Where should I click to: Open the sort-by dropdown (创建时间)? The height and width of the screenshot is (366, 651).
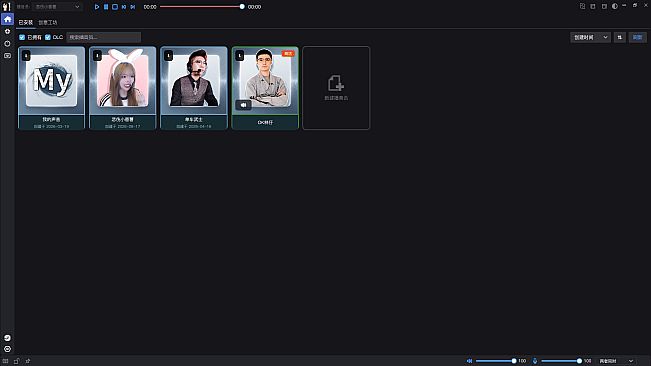click(x=590, y=37)
